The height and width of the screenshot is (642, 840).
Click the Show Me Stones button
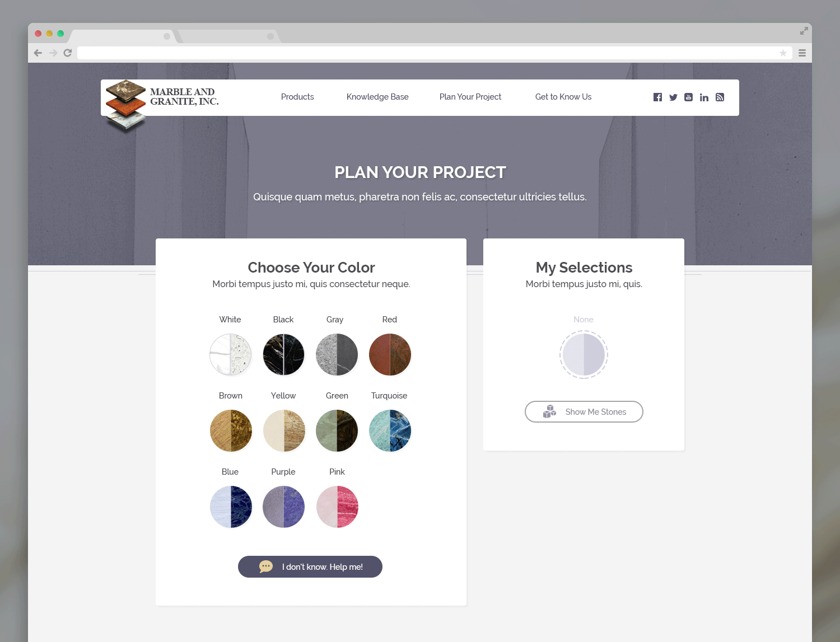[584, 412]
